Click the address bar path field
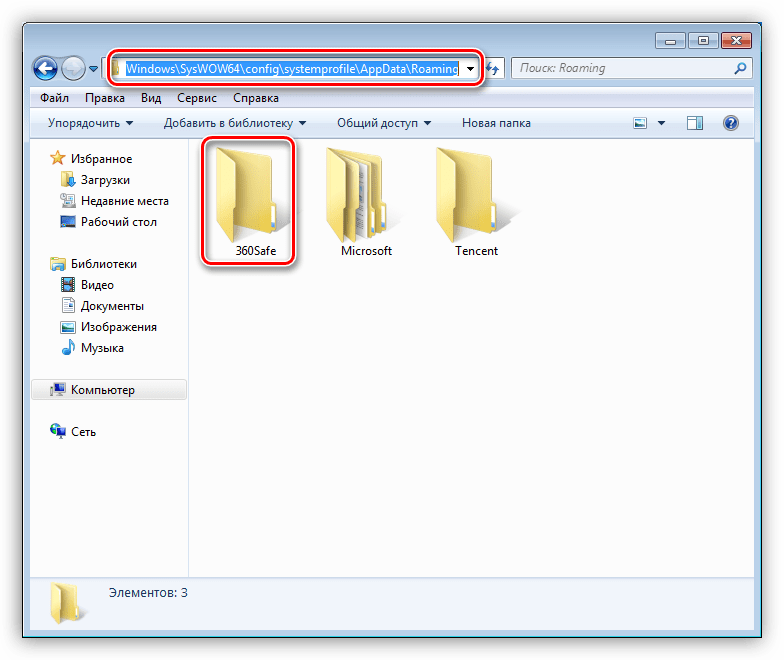The image size is (784, 660). [292, 68]
